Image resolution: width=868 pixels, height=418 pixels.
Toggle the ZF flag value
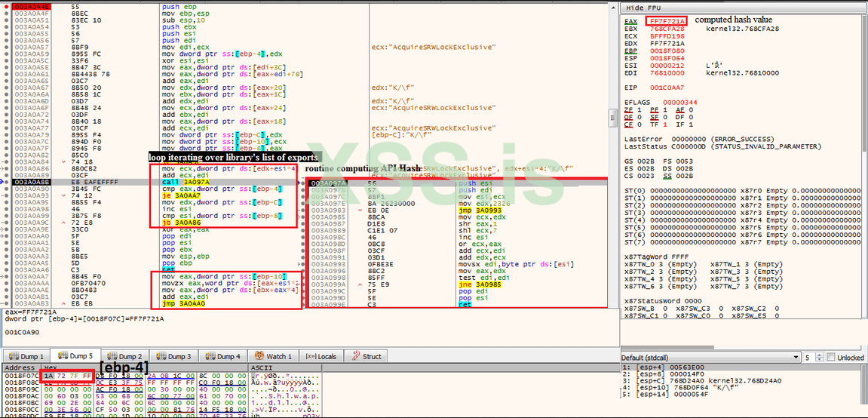[639, 109]
